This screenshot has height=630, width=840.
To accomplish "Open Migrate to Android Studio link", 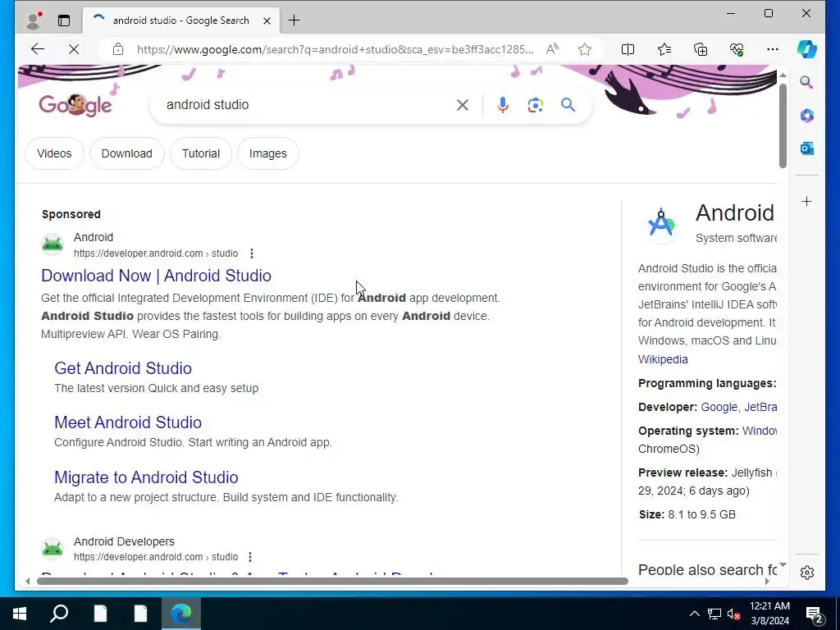I will [146, 477].
